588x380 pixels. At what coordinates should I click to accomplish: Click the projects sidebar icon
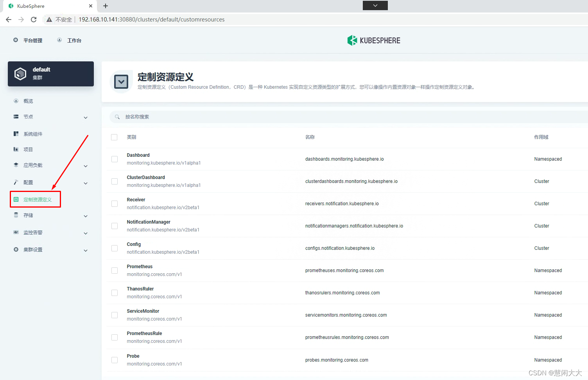(x=16, y=149)
